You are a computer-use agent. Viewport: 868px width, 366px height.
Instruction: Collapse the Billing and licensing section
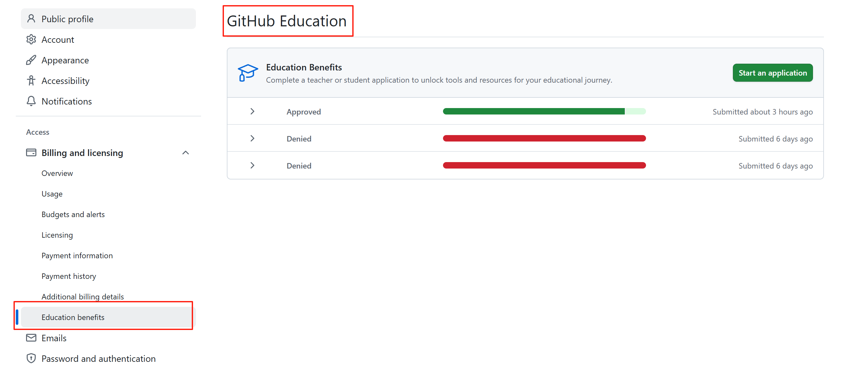186,152
